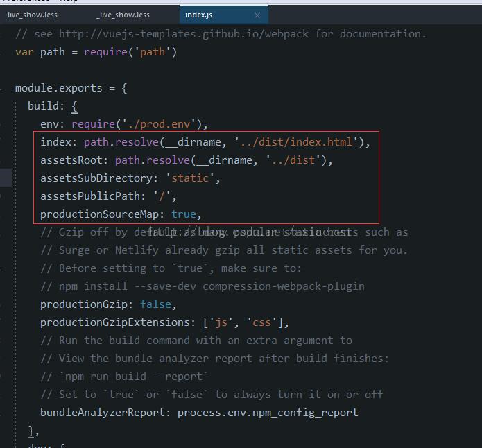The image size is (482, 448).
Task: Click the 'Surge or Netlify already gzip' comment
Action: [224, 250]
